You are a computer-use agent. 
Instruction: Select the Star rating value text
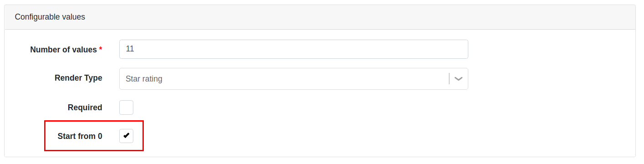pos(144,79)
